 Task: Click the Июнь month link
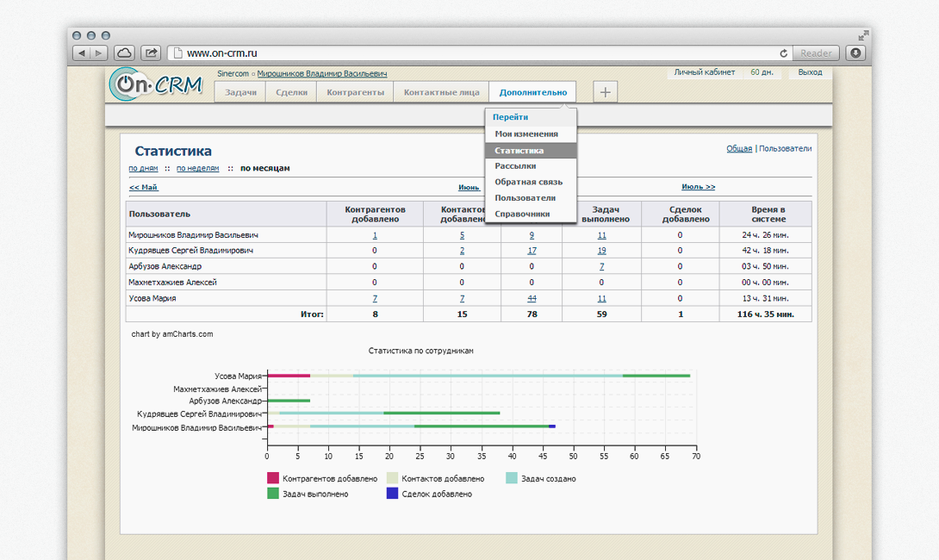pos(469,188)
